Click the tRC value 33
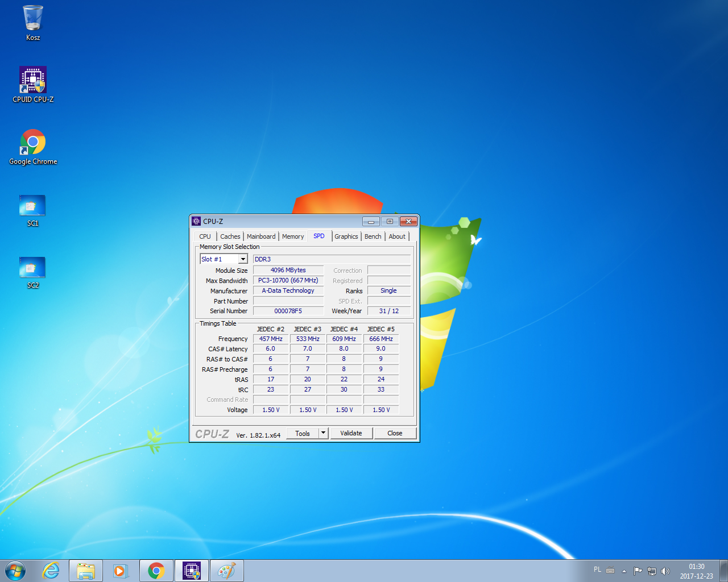This screenshot has width=728, height=582. (381, 389)
